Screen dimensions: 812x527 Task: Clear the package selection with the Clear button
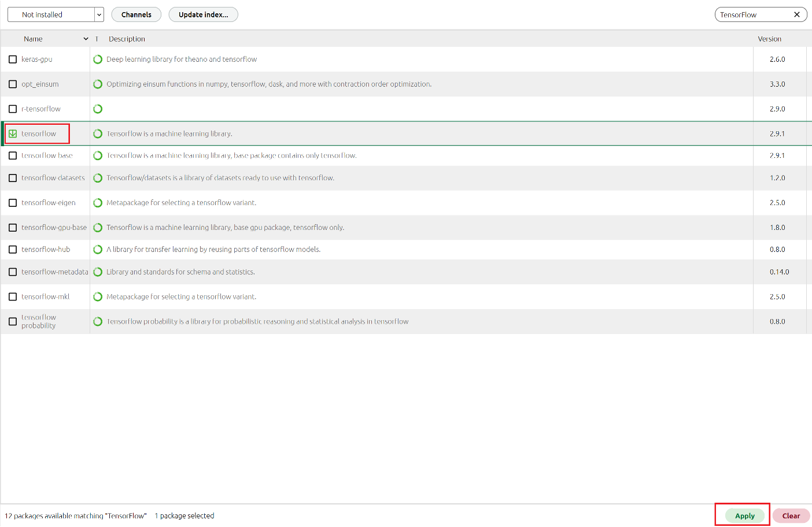(791, 516)
